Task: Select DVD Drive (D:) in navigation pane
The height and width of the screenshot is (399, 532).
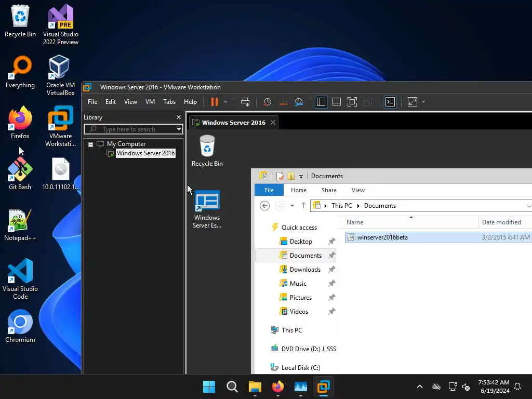Action: tap(308, 349)
